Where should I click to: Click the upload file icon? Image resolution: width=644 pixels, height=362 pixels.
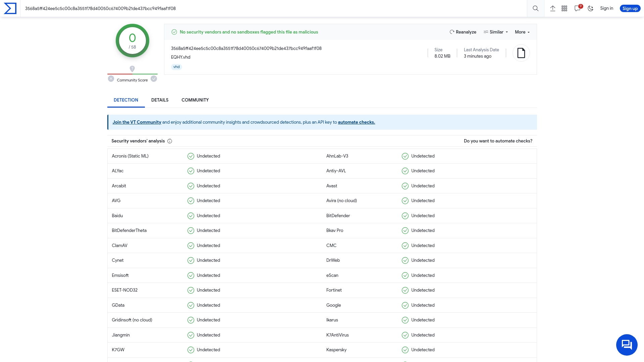tap(552, 8)
